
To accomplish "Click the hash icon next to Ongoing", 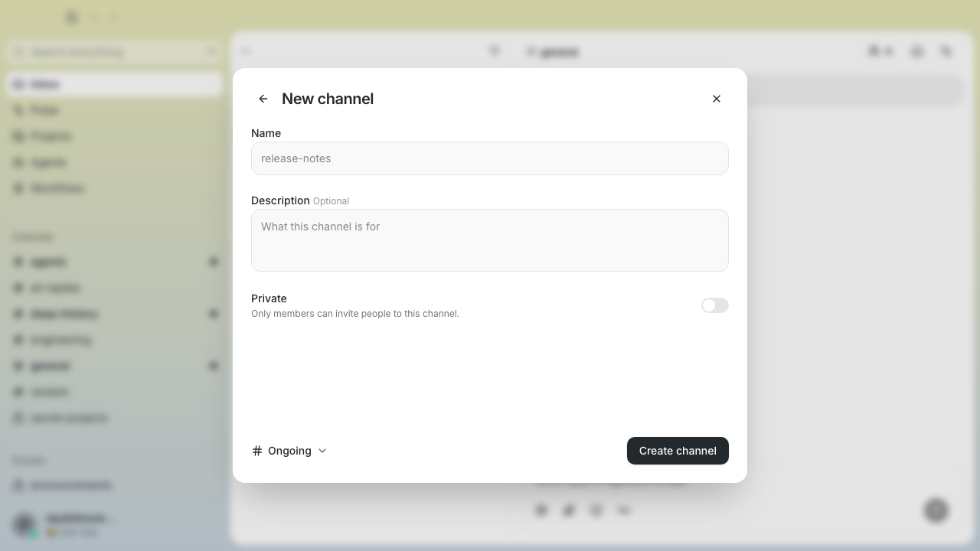I will pyautogui.click(x=257, y=451).
